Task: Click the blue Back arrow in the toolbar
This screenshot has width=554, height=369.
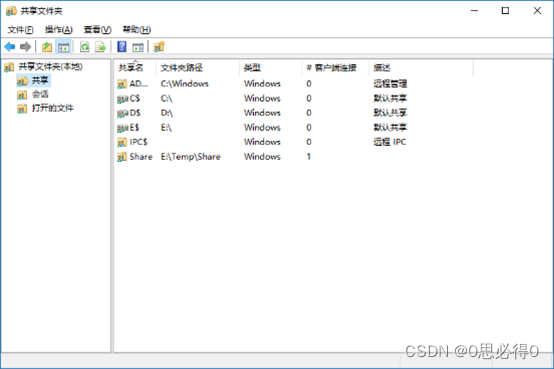Action: point(10,47)
